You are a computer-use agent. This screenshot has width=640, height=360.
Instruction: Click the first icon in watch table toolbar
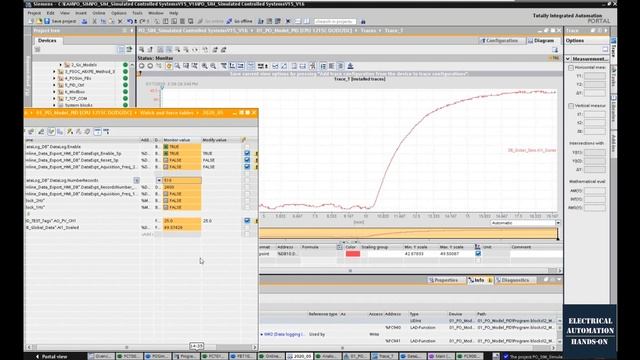pyautogui.click(x=31, y=131)
